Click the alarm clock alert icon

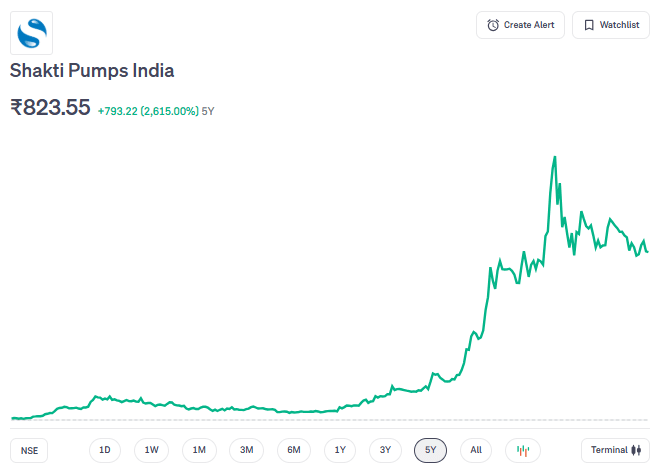tap(493, 25)
